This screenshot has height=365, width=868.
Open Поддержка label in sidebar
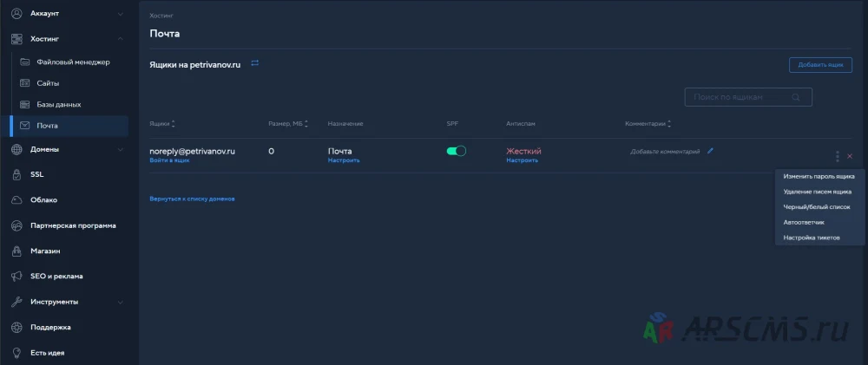point(50,327)
